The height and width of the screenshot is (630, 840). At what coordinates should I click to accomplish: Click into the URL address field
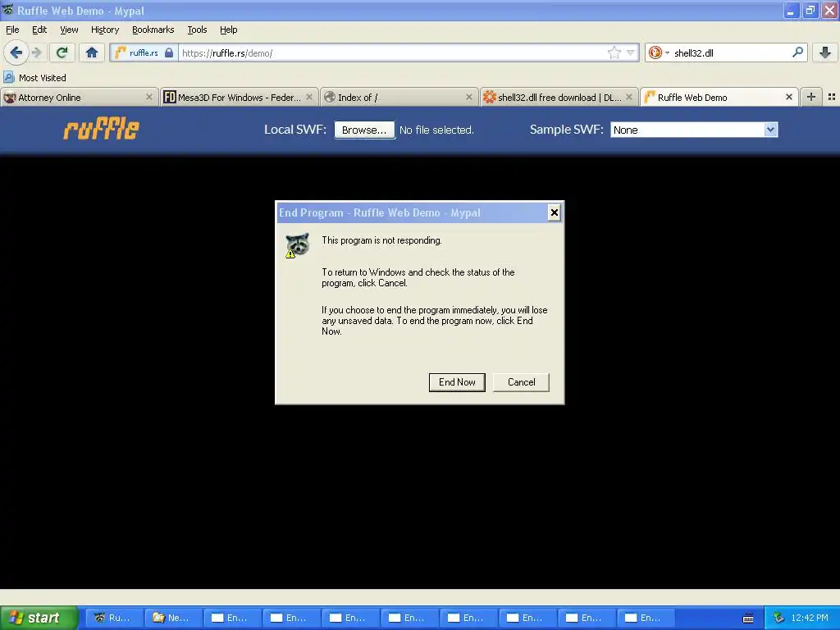394,52
